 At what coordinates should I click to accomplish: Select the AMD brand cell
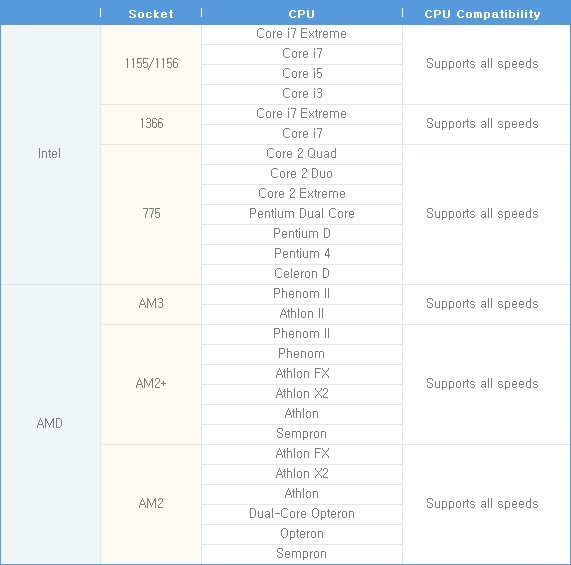[50, 424]
